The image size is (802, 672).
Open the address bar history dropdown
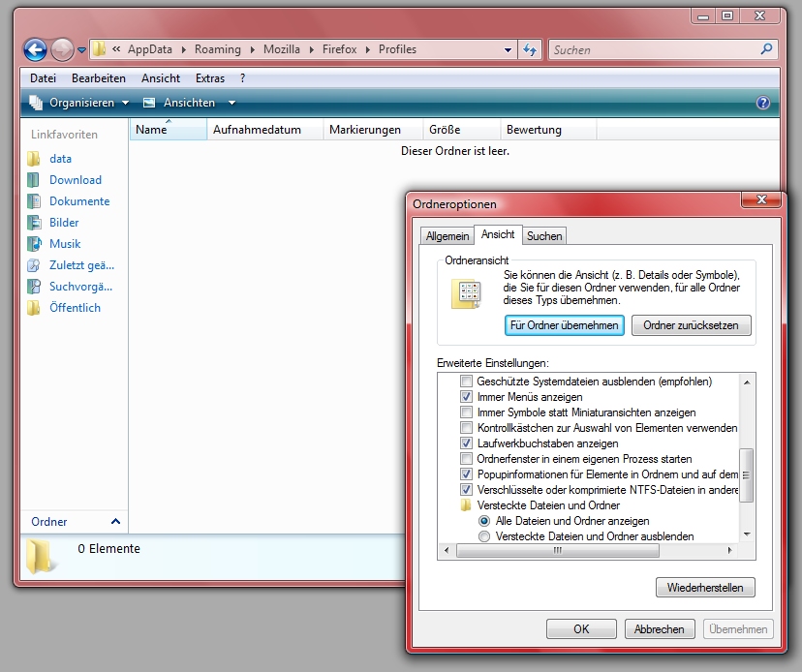pos(508,50)
